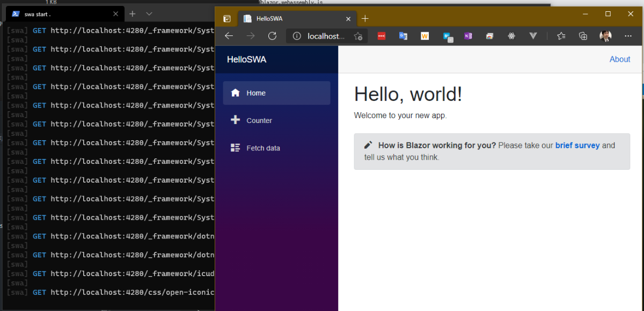Viewport: 644px width, 311px height.
Task: Select the 'swa start .' terminal tab
Action: pyautogui.click(x=65, y=14)
